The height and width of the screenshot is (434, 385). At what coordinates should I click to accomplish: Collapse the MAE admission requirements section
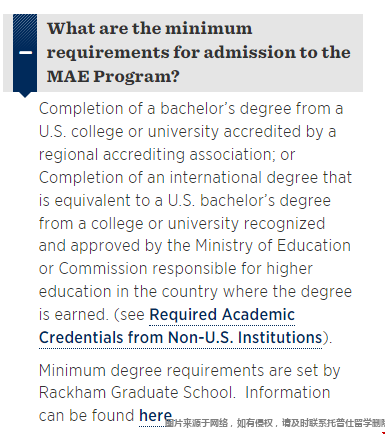(25, 53)
